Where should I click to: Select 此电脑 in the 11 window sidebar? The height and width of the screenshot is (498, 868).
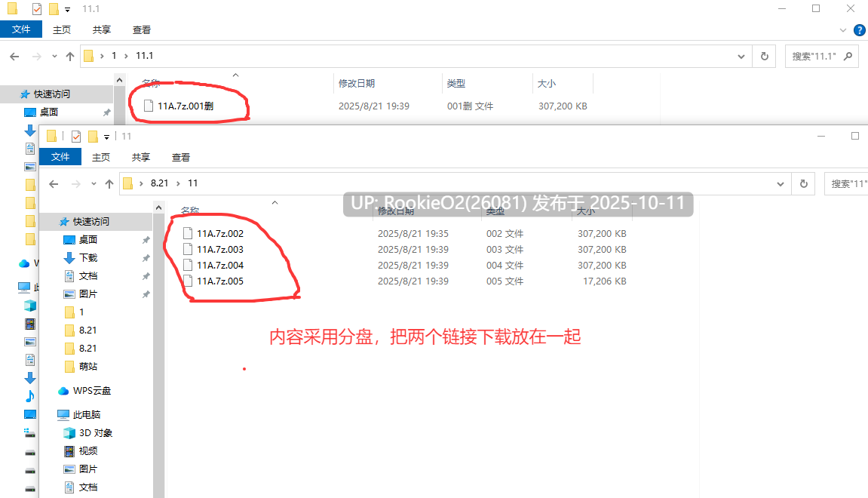87,414
